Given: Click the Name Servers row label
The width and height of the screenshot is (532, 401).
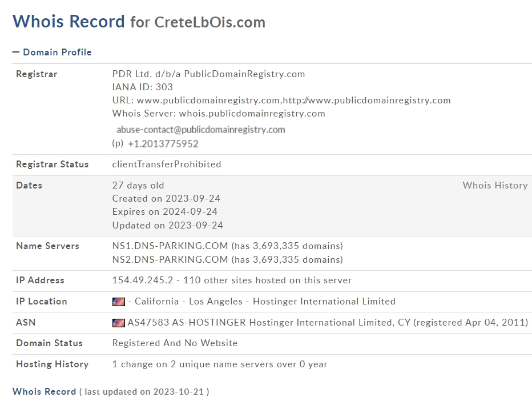Looking at the screenshot, I should 47,246.
